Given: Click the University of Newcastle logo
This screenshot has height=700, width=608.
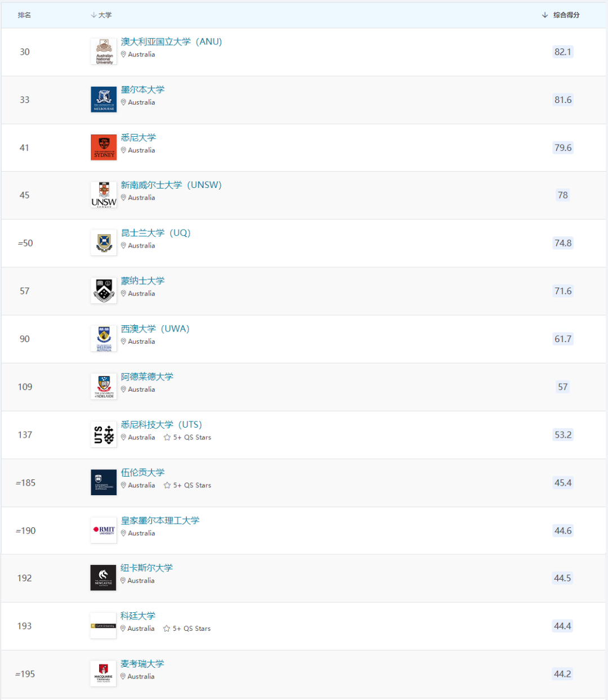Looking at the screenshot, I should coord(103,578).
